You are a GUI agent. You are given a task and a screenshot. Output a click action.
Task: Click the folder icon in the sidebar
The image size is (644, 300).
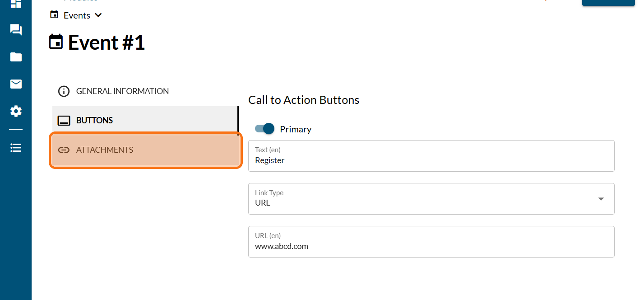[x=16, y=57]
